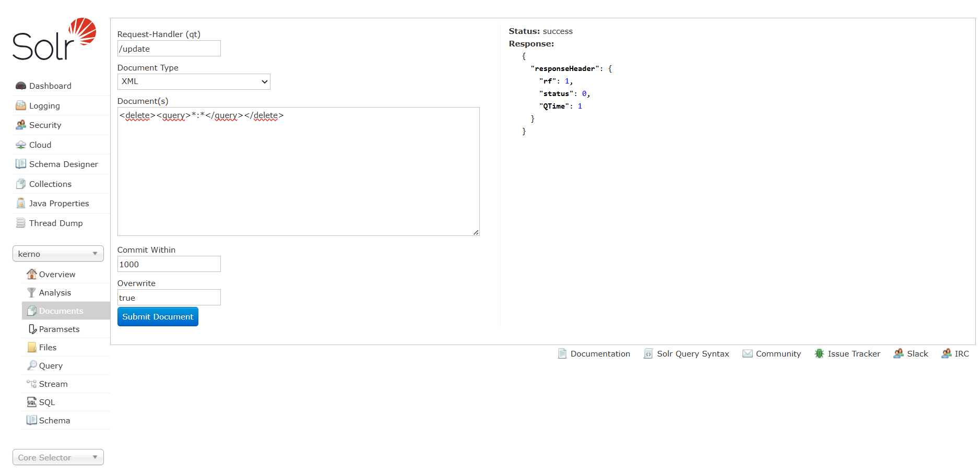This screenshot has width=980, height=474.
Task: Click the Issue Tracker bug icon
Action: pos(819,353)
